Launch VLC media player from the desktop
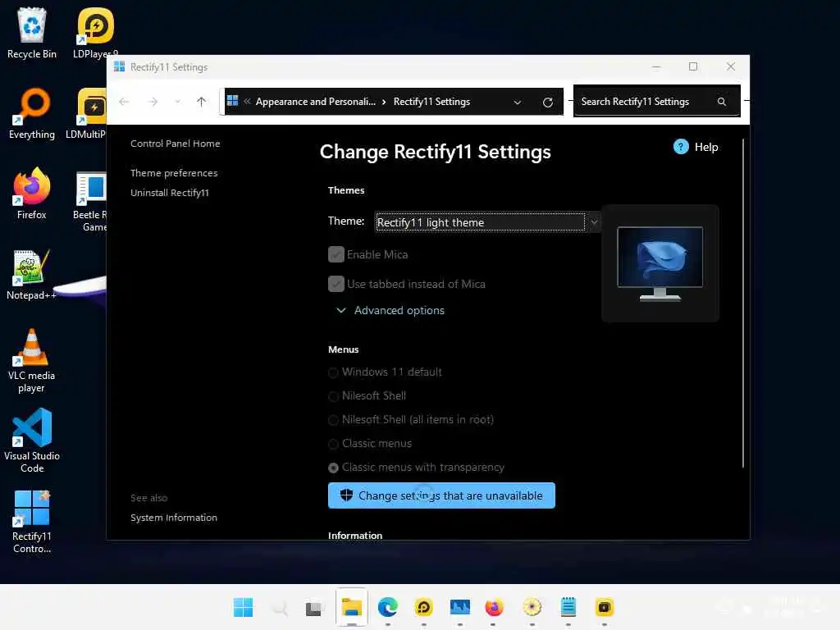Screen dimensions: 840x630 point(32,360)
